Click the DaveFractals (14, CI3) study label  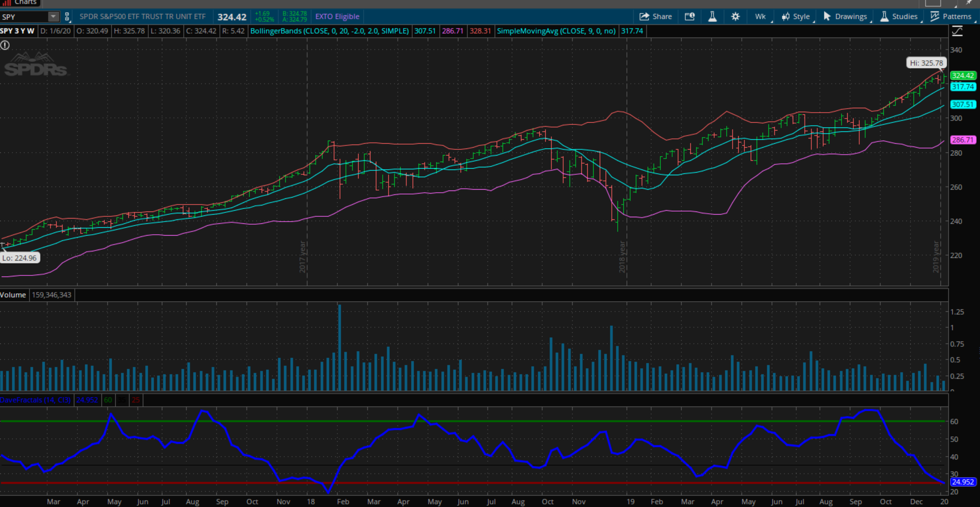point(35,400)
